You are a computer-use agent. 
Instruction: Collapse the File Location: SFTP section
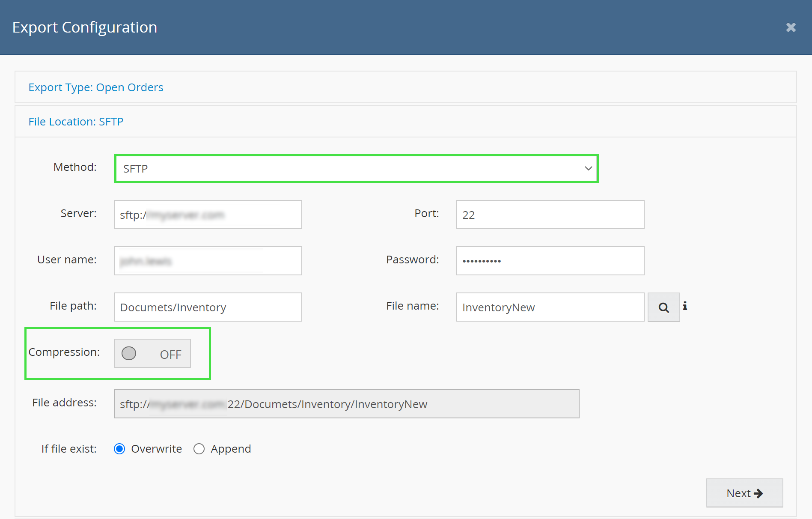tap(76, 122)
